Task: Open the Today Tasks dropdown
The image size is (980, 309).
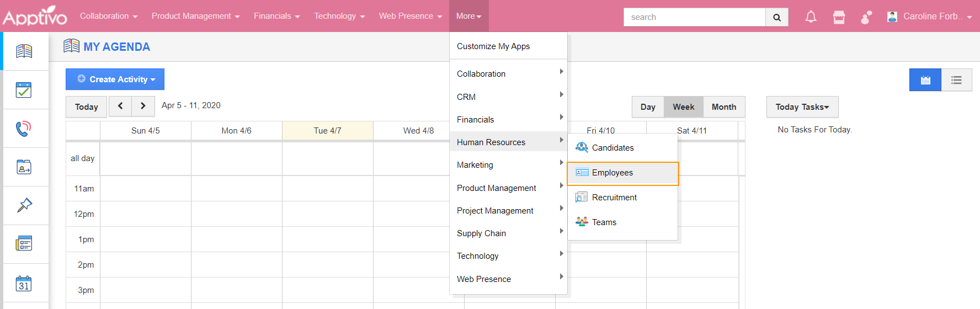Action: pos(802,107)
